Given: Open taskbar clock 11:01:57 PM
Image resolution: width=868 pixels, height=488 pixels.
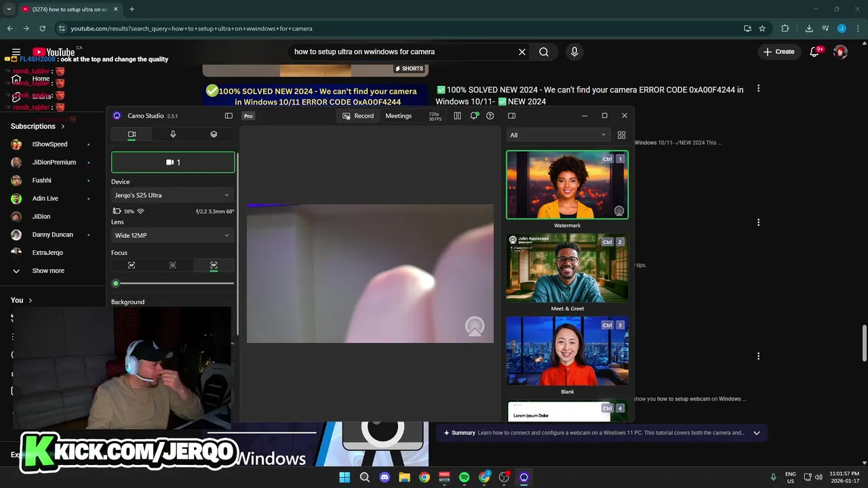Looking at the screenshot, I should coord(846,477).
